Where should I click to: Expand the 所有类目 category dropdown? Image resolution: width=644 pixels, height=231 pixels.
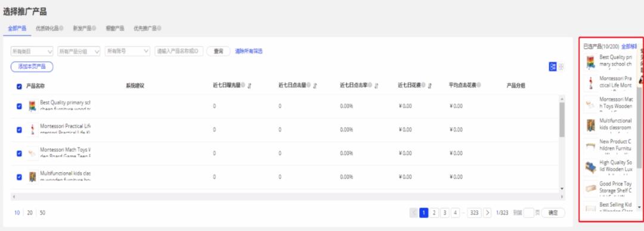[x=32, y=51]
